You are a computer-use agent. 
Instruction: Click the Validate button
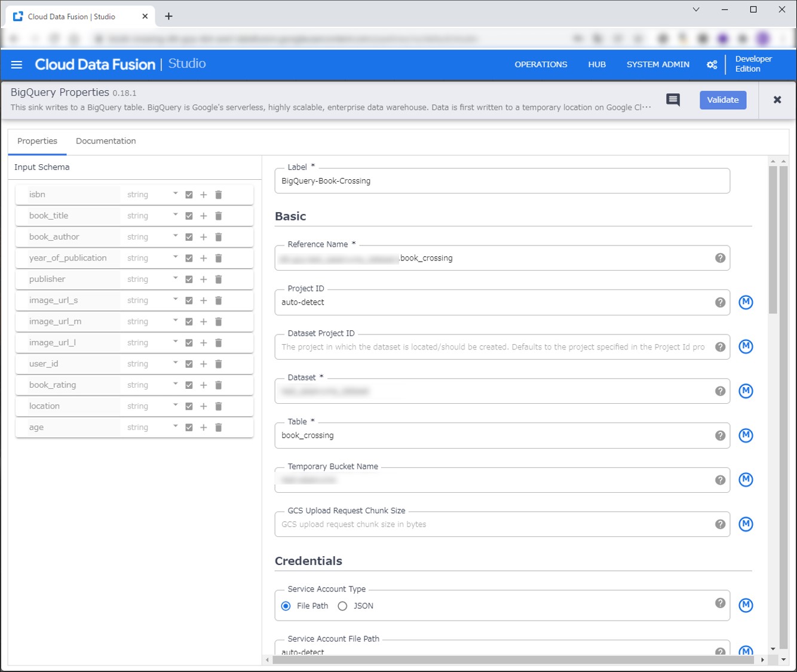click(x=723, y=100)
